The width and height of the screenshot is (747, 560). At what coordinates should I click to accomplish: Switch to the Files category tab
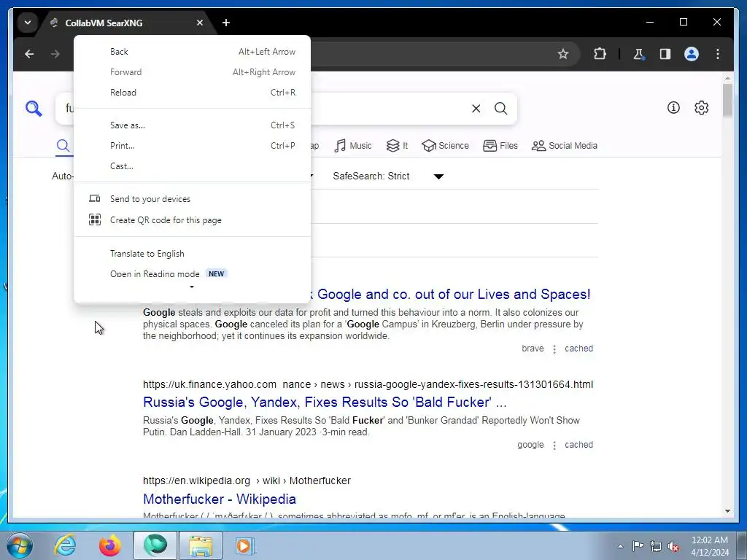(500, 146)
